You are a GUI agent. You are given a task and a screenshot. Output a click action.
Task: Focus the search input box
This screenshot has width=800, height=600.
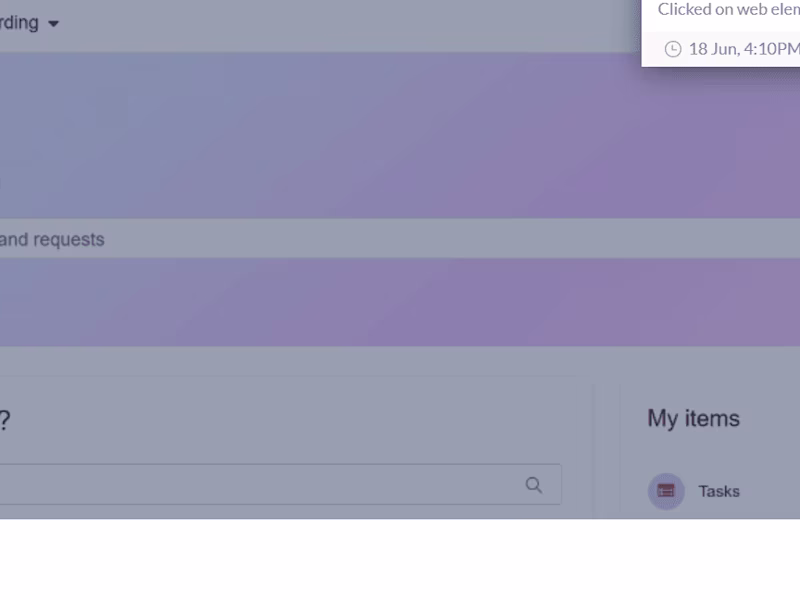(281, 484)
